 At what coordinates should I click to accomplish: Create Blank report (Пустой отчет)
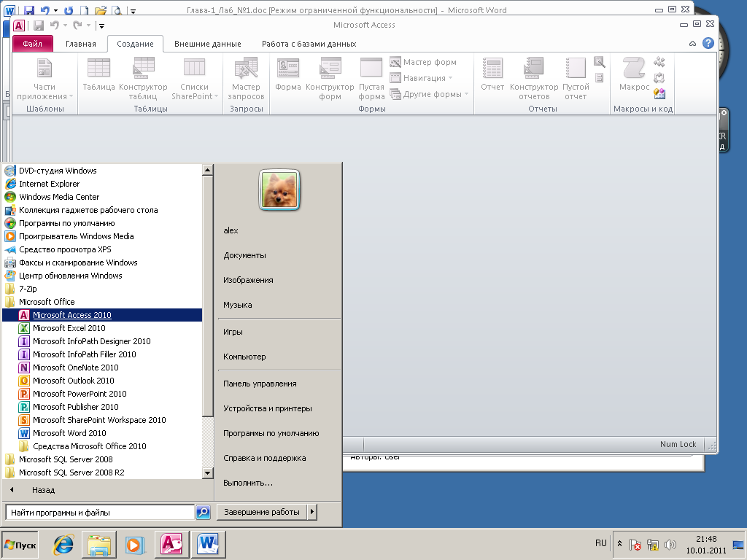point(576,79)
